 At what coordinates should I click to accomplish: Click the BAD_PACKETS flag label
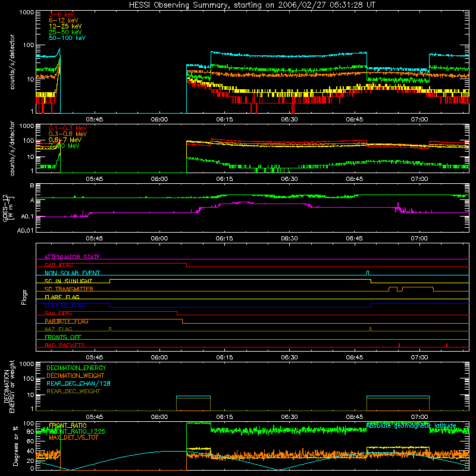(x=65, y=345)
